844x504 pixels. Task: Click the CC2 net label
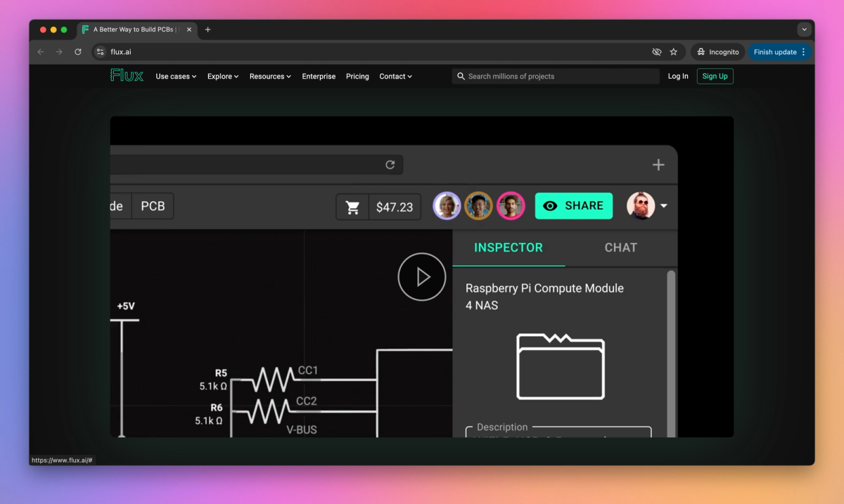point(307,401)
